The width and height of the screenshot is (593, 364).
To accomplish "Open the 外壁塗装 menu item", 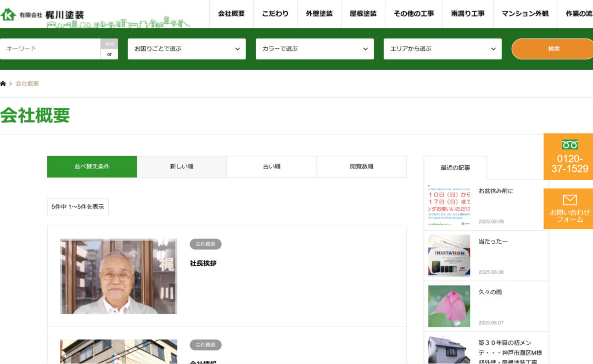I will pyautogui.click(x=319, y=14).
